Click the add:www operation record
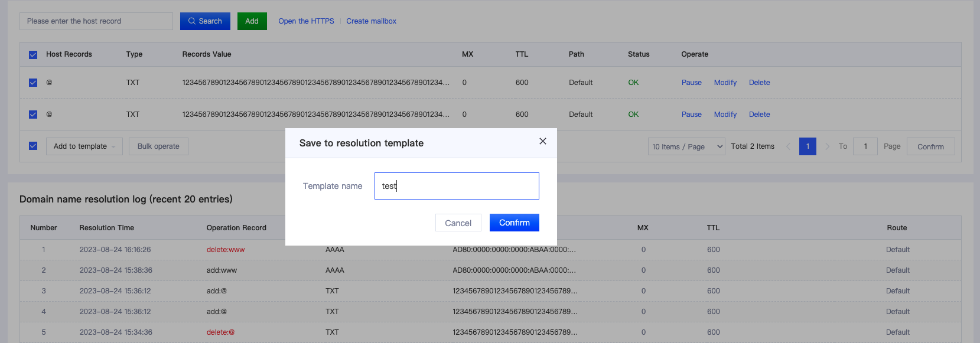Screen dimensions: 980x343 pos(222,270)
